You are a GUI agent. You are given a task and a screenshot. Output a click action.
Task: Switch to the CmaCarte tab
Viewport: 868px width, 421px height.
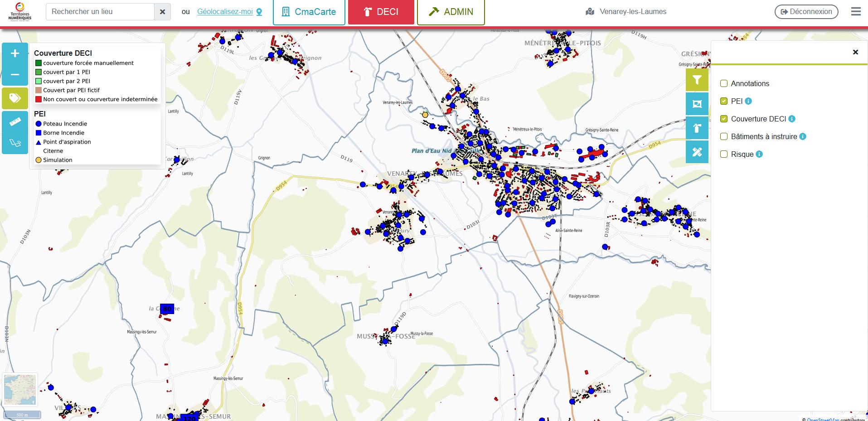pos(309,12)
